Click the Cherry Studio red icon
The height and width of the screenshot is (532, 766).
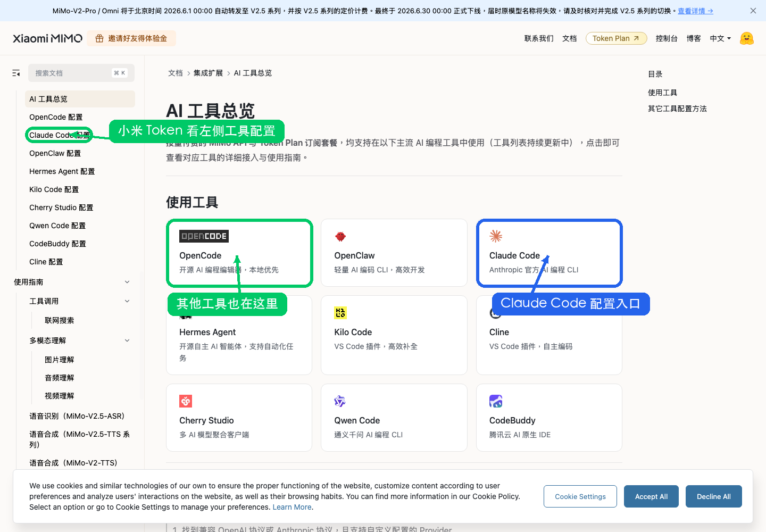coord(186,401)
